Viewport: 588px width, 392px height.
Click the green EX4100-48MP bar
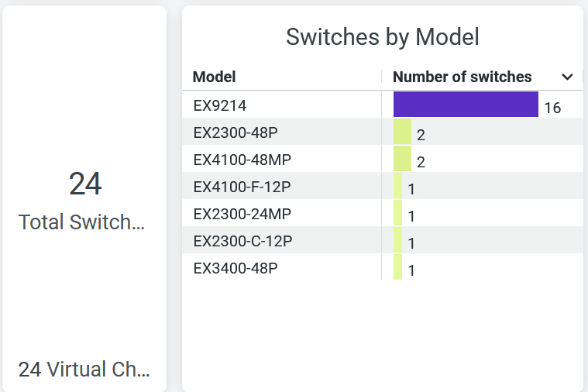[402, 159]
